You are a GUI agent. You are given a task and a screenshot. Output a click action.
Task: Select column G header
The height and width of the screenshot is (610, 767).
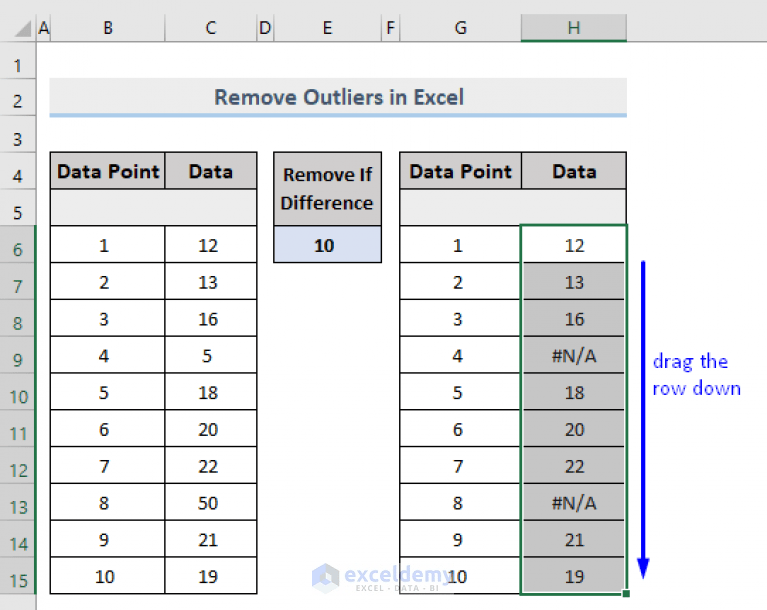[x=460, y=28]
